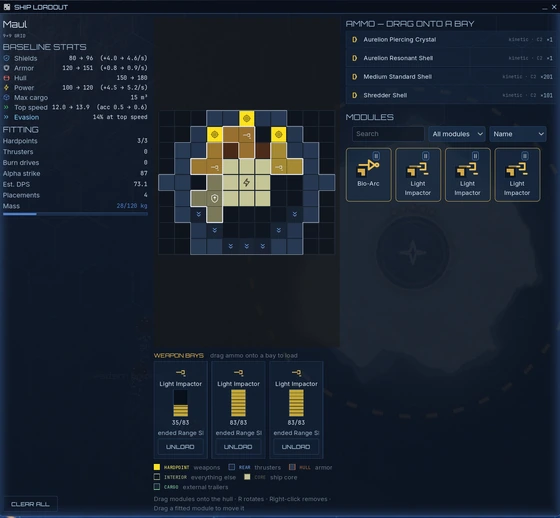Select the Shredder Shell ammo row
Screen dimensions: 560x518
tap(451, 95)
